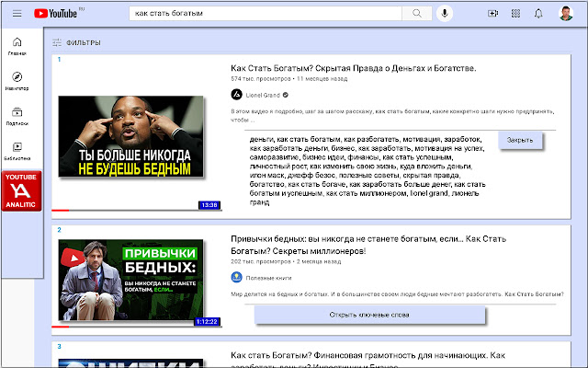
Task: Open the YouTube Analitic extension badge
Action: click(x=21, y=190)
